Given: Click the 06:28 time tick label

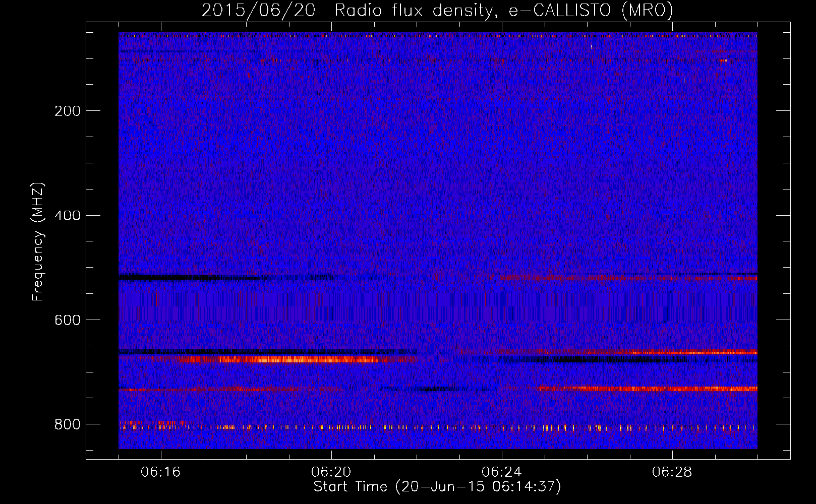Looking at the screenshot, I should coord(672,472).
